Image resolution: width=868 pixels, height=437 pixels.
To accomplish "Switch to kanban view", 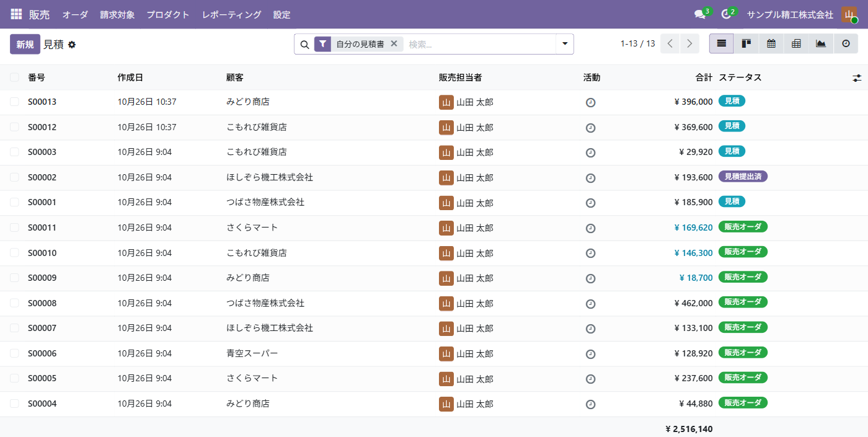I will point(746,43).
